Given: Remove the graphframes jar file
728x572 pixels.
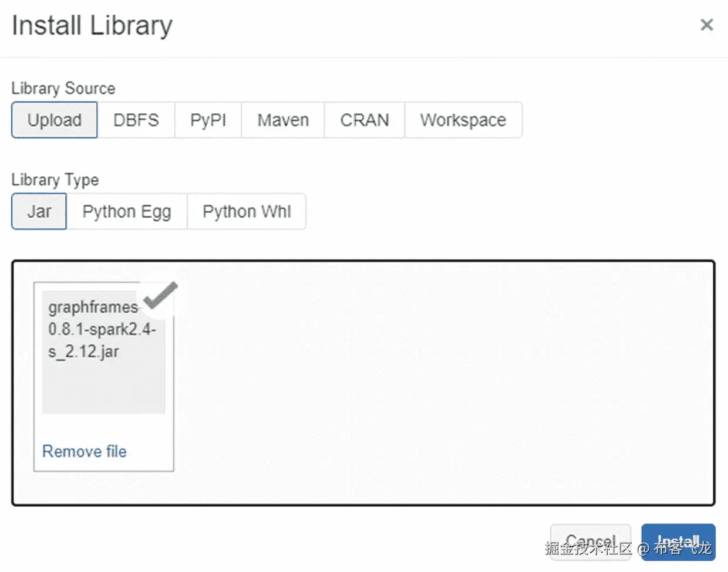Looking at the screenshot, I should 84,451.
